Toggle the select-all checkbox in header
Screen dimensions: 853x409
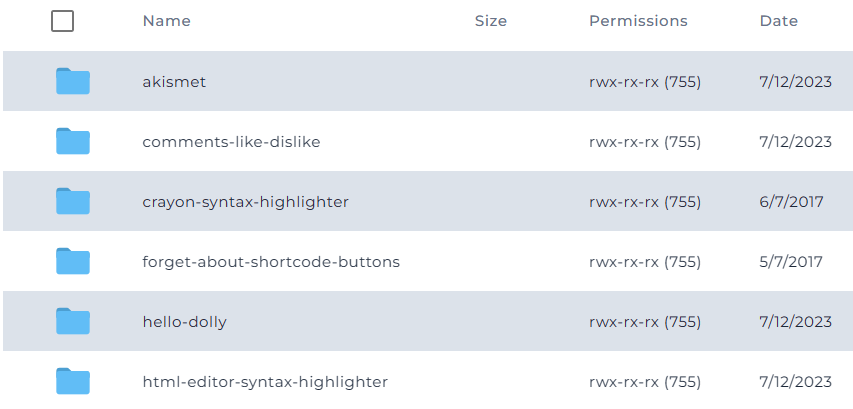tap(62, 21)
